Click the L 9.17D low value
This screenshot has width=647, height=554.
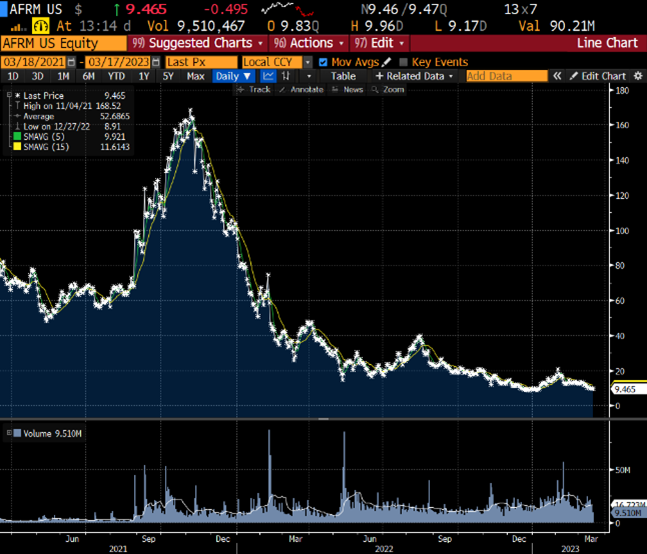(x=460, y=26)
